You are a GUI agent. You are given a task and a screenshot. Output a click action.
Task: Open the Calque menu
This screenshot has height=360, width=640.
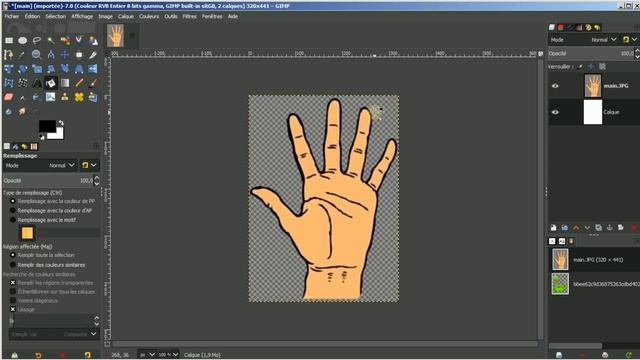click(126, 17)
